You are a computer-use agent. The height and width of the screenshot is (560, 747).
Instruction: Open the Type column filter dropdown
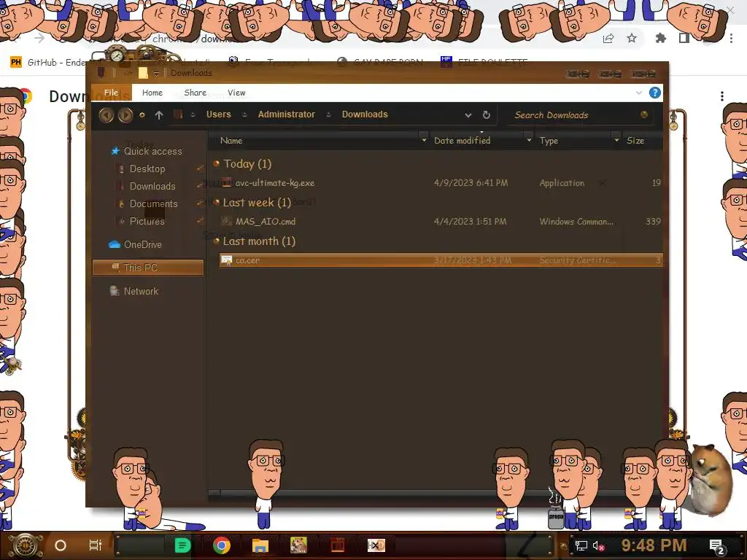point(616,141)
